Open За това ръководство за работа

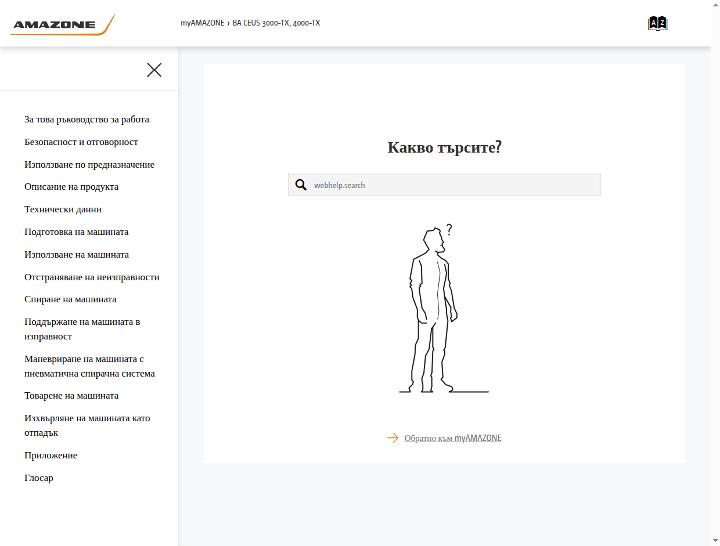87,119
